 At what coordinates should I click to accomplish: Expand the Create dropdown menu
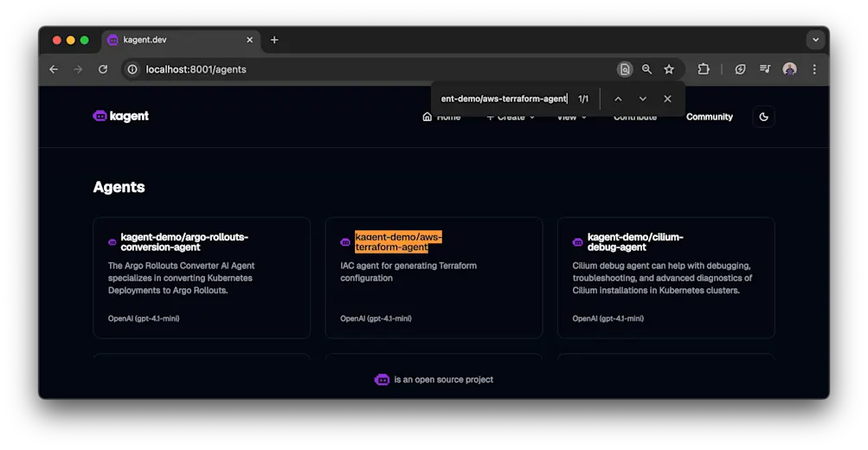[511, 117]
